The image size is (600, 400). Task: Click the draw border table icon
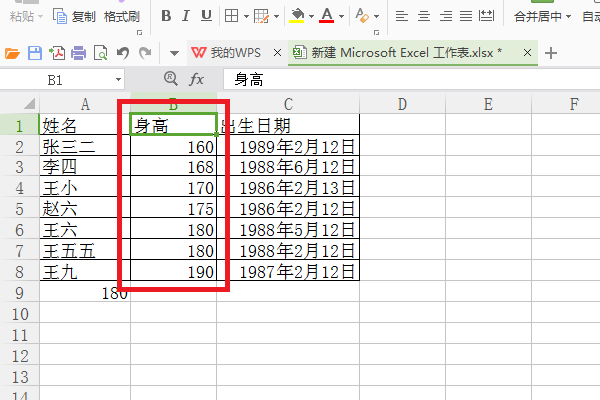(x=261, y=16)
